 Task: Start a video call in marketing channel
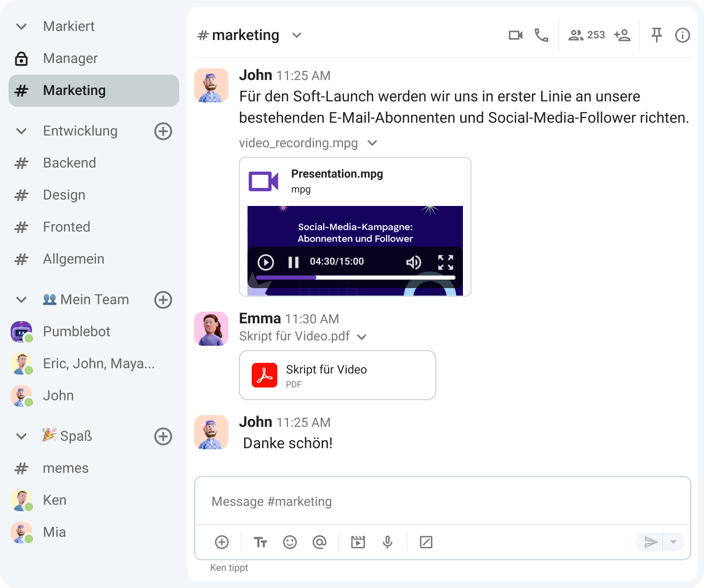click(x=515, y=35)
